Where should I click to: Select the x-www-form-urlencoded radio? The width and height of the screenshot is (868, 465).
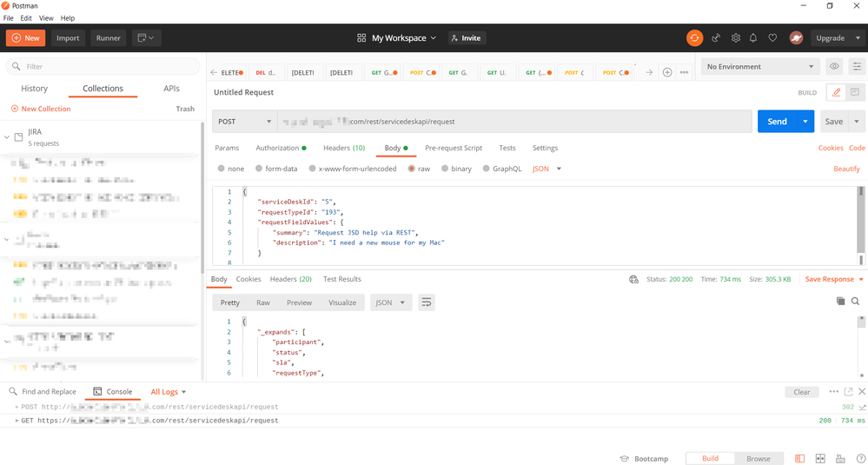click(x=312, y=169)
